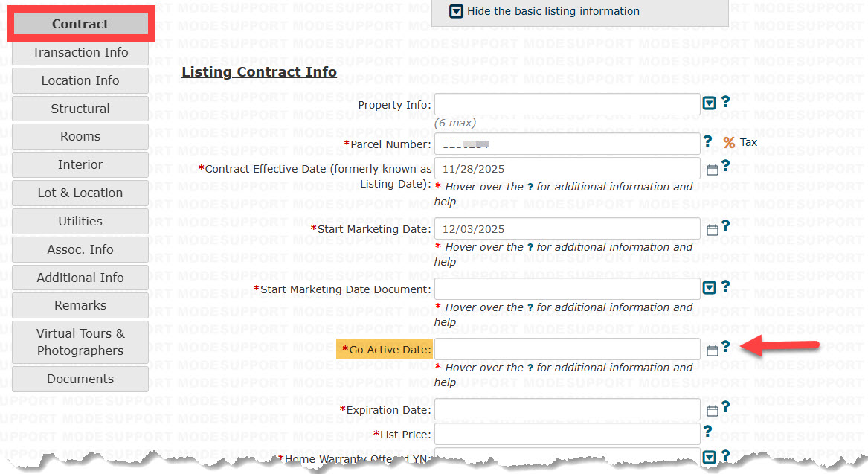Screen dimensions: 868x474
Task: Open the Transaction Info section tab
Action: click(80, 52)
